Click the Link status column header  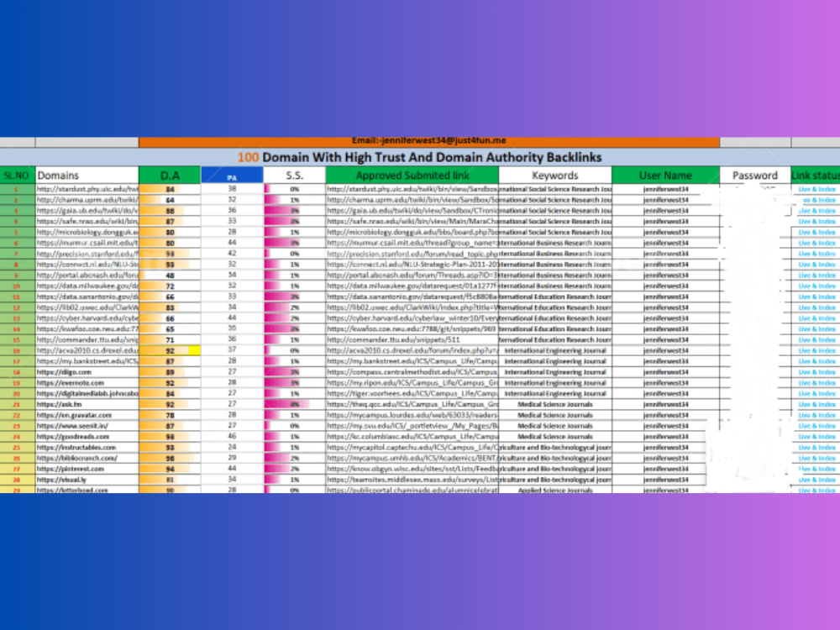point(816,176)
